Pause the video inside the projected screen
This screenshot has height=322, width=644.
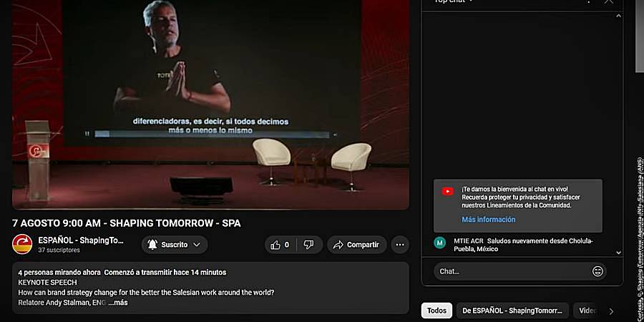coord(87,134)
